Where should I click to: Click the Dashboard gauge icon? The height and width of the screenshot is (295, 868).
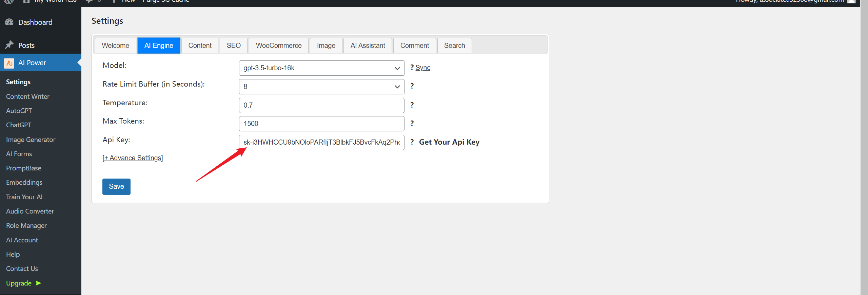coord(9,22)
